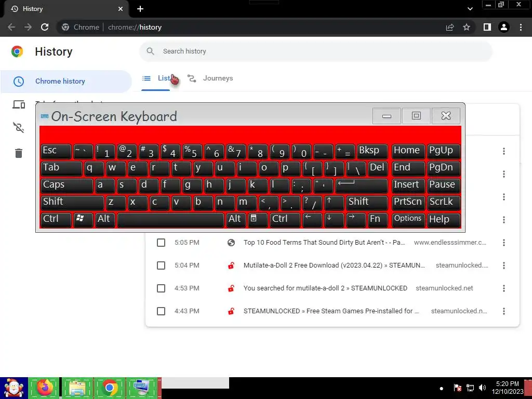Open the network icon in the system tray
The height and width of the screenshot is (399, 532).
(x=470, y=388)
